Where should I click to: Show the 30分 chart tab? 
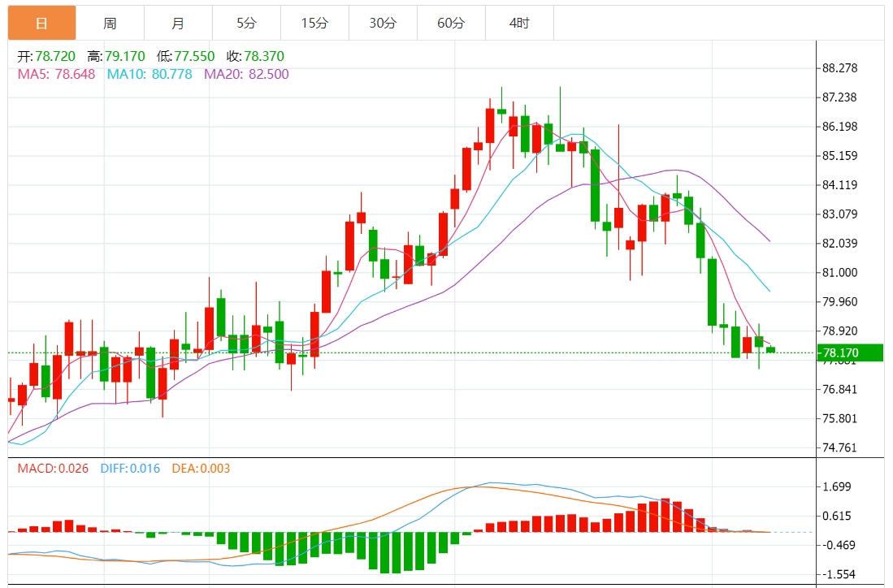point(384,23)
